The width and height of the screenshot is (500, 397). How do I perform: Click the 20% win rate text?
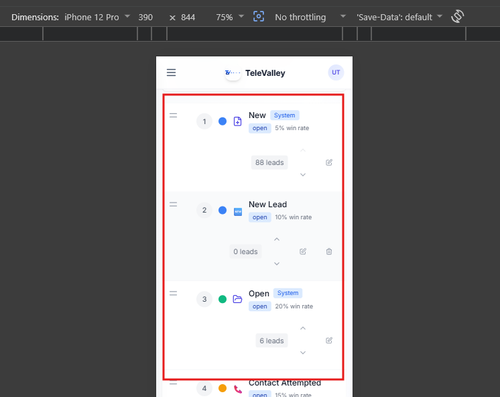(294, 306)
